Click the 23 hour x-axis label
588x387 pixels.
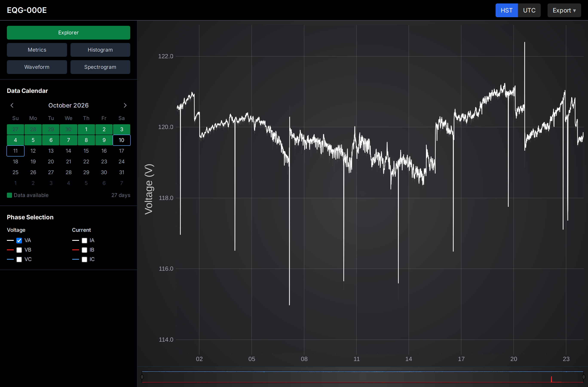pyautogui.click(x=566, y=359)
